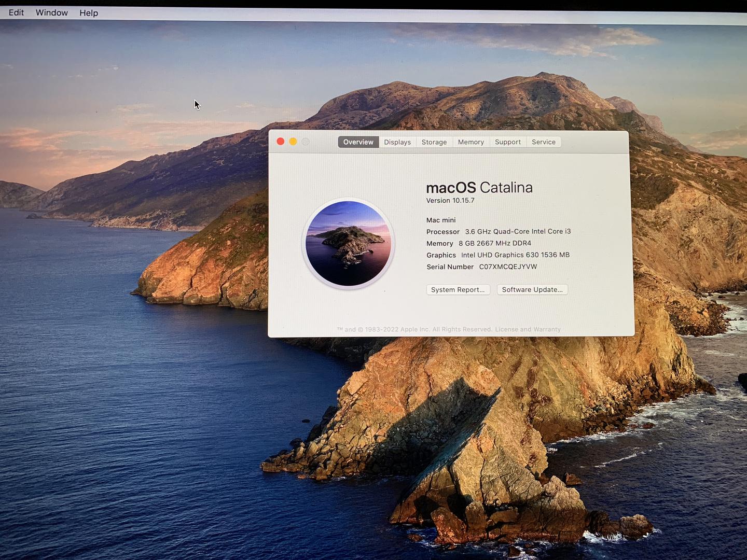This screenshot has height=560, width=747.
Task: Click the memory value 8 GB 2667 MHz DDR4
Action: coord(495,243)
